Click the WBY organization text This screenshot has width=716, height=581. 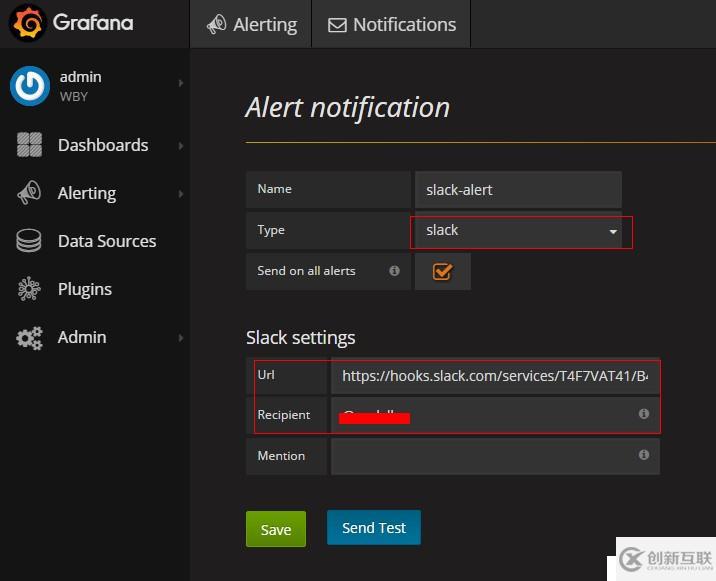(74, 97)
